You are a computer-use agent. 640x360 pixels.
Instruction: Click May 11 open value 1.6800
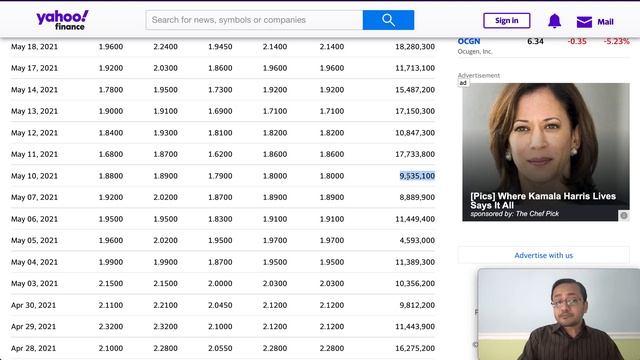coord(111,154)
